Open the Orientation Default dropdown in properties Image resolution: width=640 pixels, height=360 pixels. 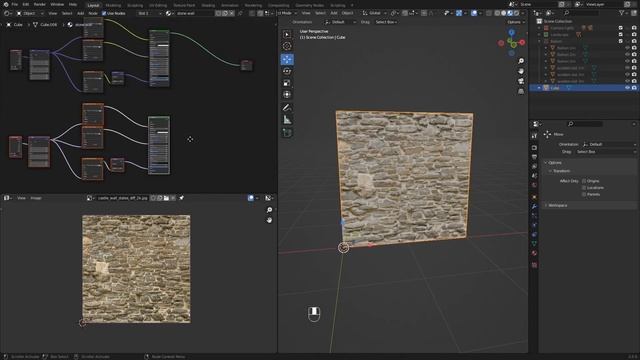[609, 144]
